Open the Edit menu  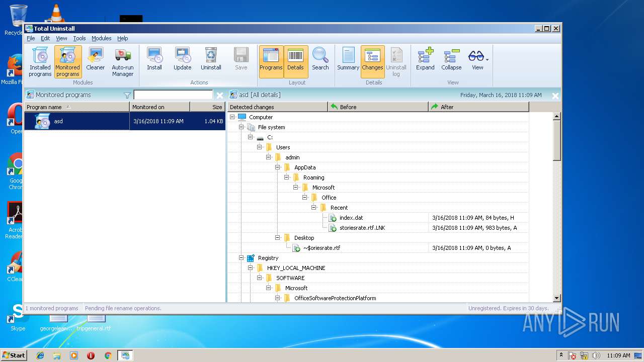pos(45,38)
